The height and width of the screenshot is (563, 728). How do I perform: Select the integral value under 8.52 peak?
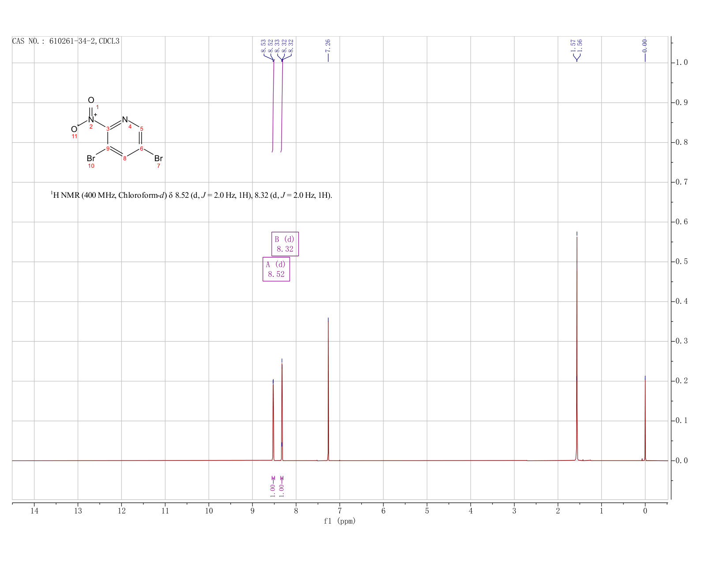(273, 489)
